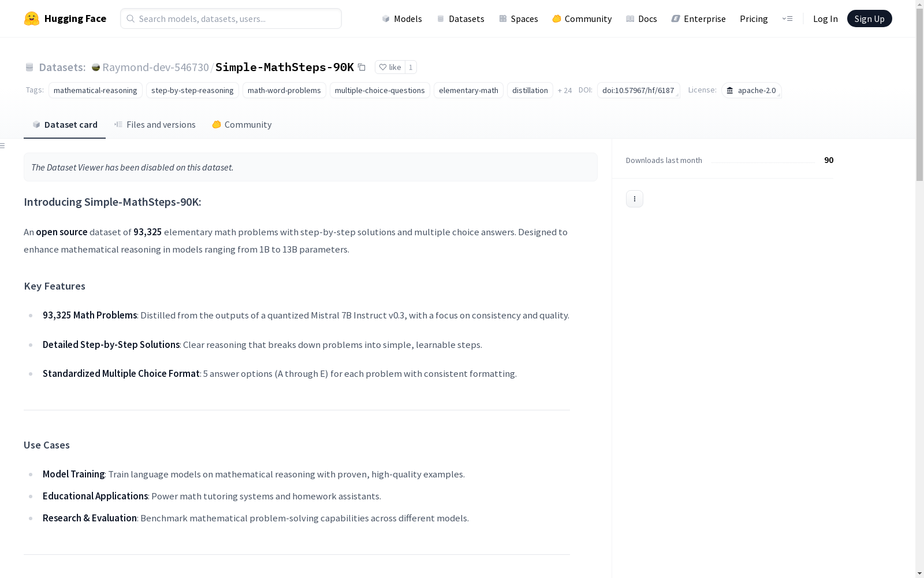Screen dimensions: 924x578
Task: Open the Raymond-dev-546730 profile link
Action: (155, 67)
